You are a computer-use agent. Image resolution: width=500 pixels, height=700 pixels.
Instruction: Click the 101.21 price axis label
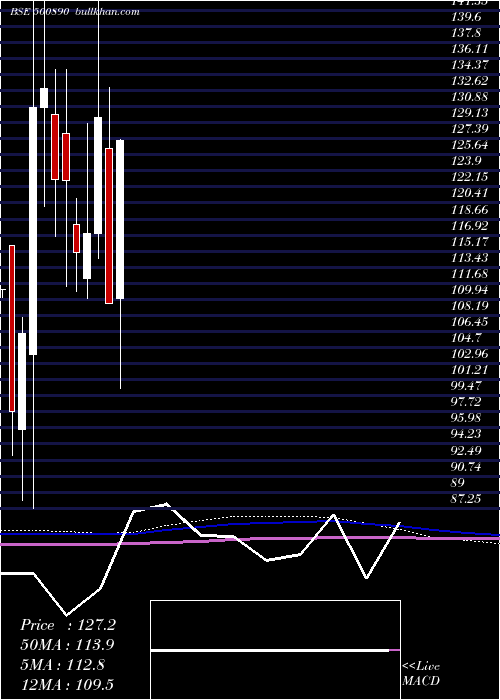(x=469, y=370)
